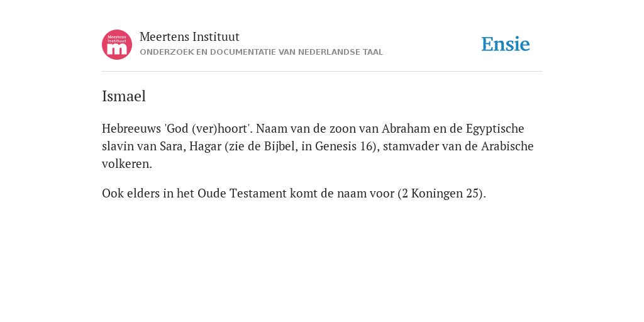Open the Ensie logo link
644x322 pixels.
tap(506, 45)
